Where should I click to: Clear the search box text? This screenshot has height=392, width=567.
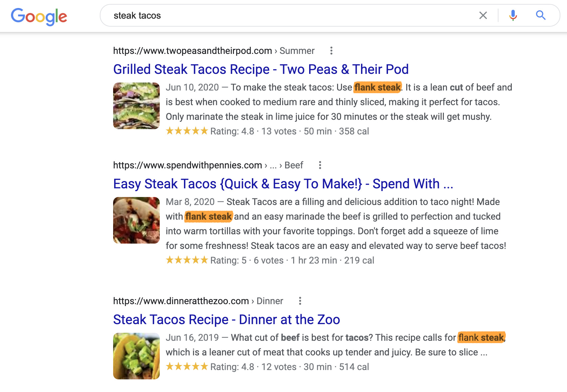[483, 15]
